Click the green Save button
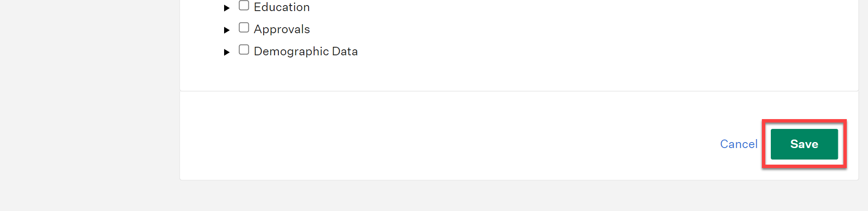The height and width of the screenshot is (211, 868). 804,144
